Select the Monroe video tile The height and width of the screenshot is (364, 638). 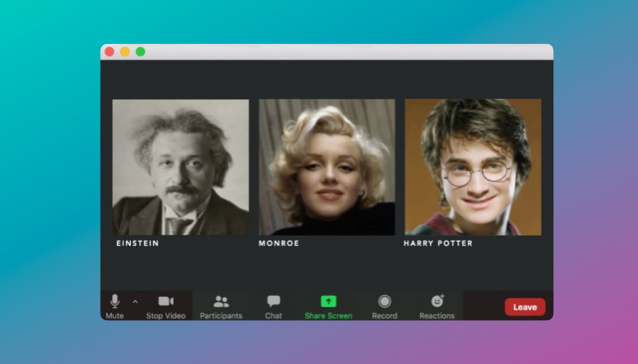click(x=326, y=167)
